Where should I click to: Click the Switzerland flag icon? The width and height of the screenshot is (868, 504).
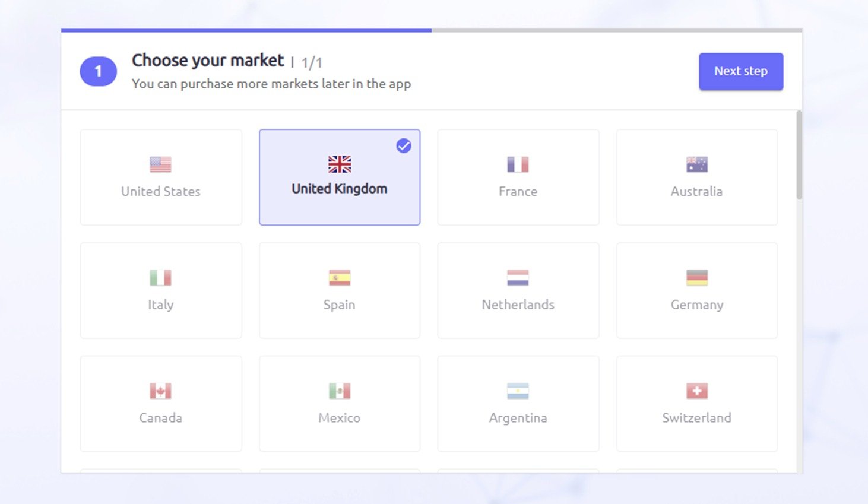tap(696, 391)
